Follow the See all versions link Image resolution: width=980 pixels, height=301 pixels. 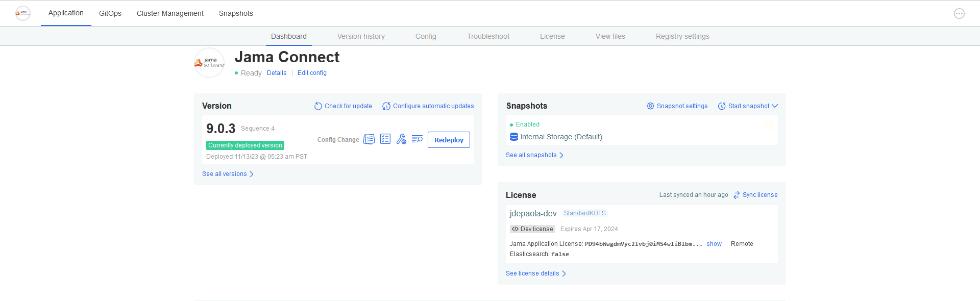point(228,174)
